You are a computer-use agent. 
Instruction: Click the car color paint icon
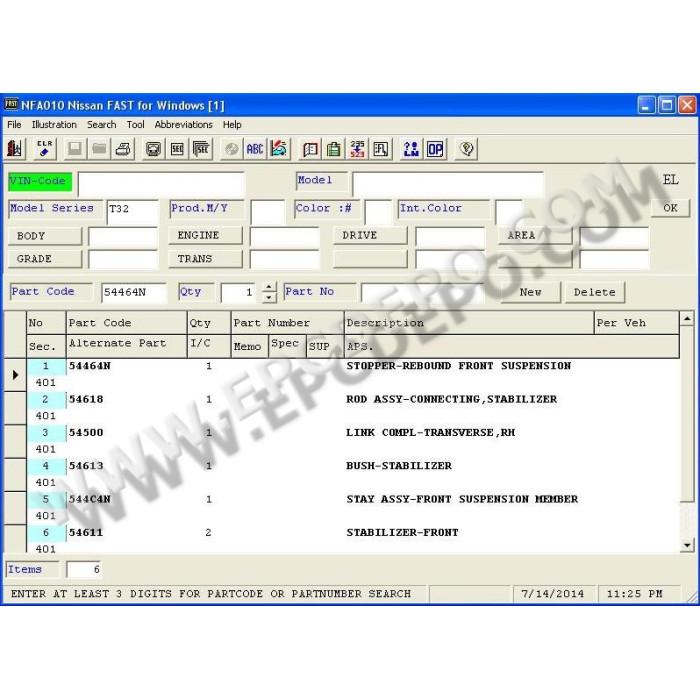coord(279,149)
